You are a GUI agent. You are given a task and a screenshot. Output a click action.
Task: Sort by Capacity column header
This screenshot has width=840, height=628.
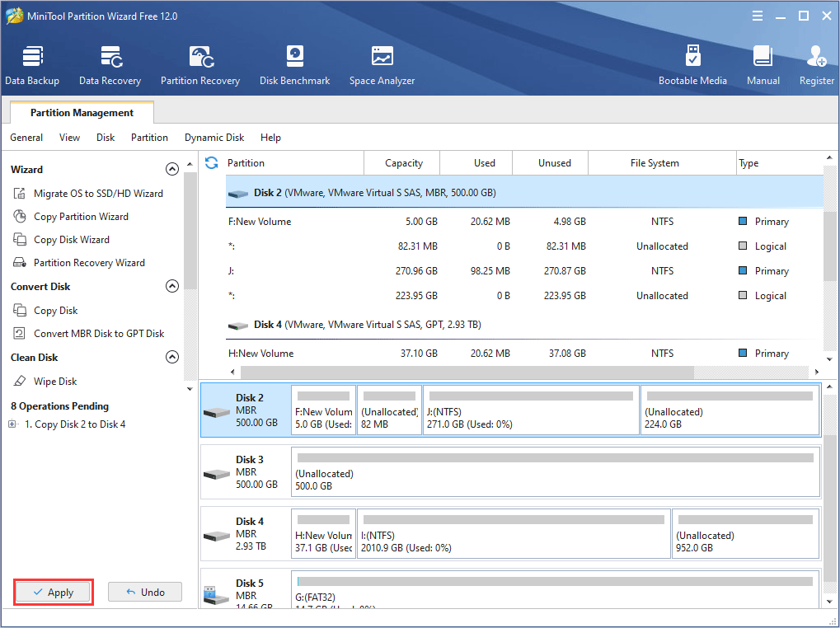coord(402,162)
